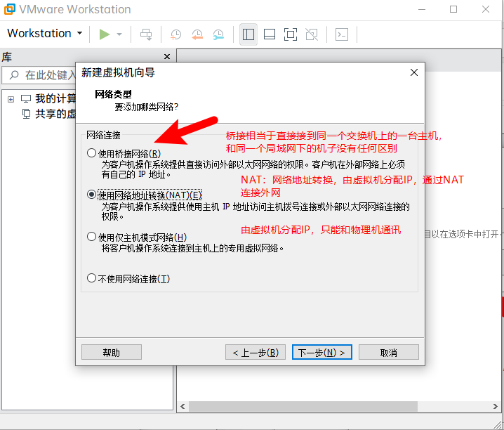Open the snapshot manager icon
Screen dimensions: 504x430
pyautogui.click(x=218, y=34)
